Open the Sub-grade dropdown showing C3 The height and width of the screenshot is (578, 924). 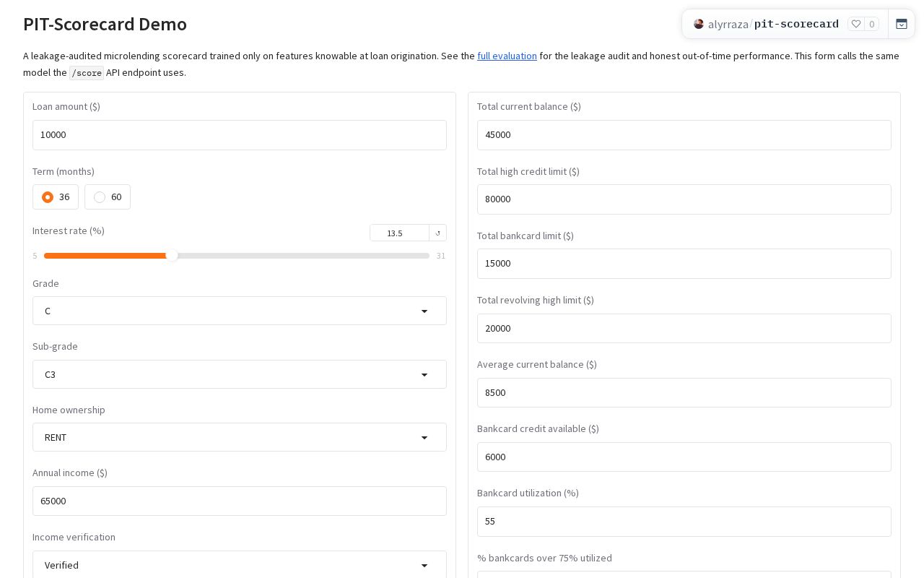pyautogui.click(x=240, y=374)
